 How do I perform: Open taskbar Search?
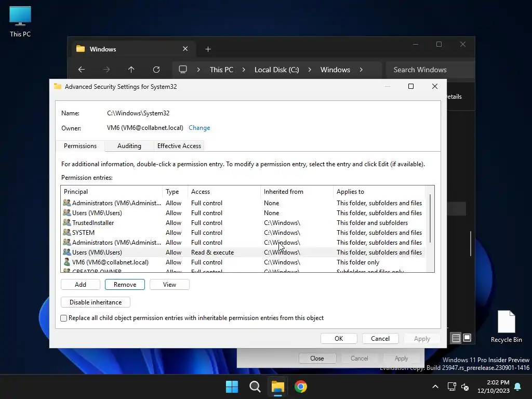[x=255, y=387]
